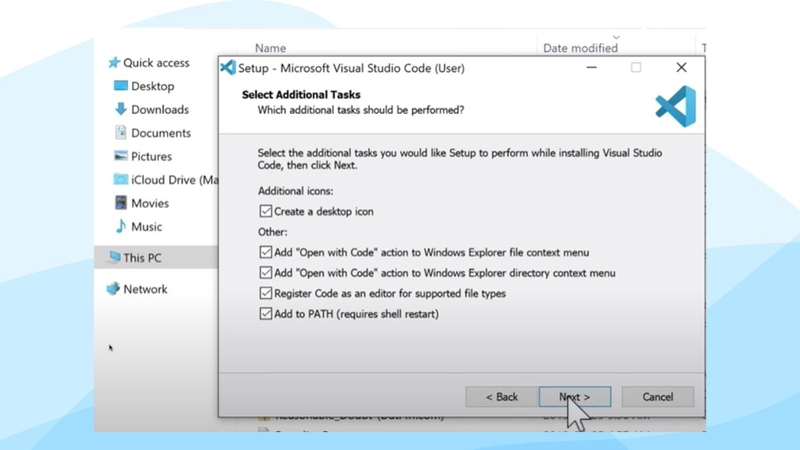Screen dimensions: 800x450
Task: Open the Pictures folder icon
Action: pos(121,157)
